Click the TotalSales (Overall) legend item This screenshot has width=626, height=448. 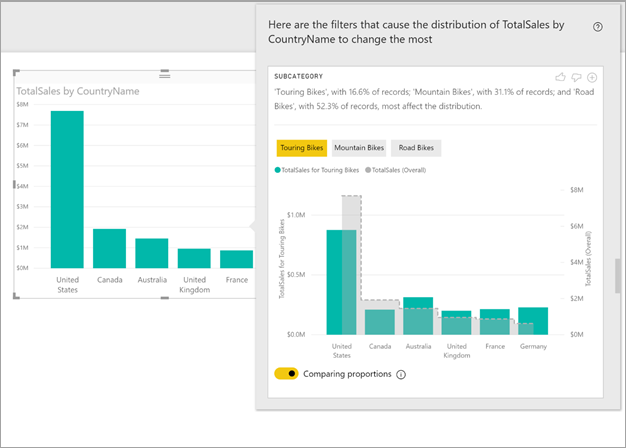coord(396,170)
